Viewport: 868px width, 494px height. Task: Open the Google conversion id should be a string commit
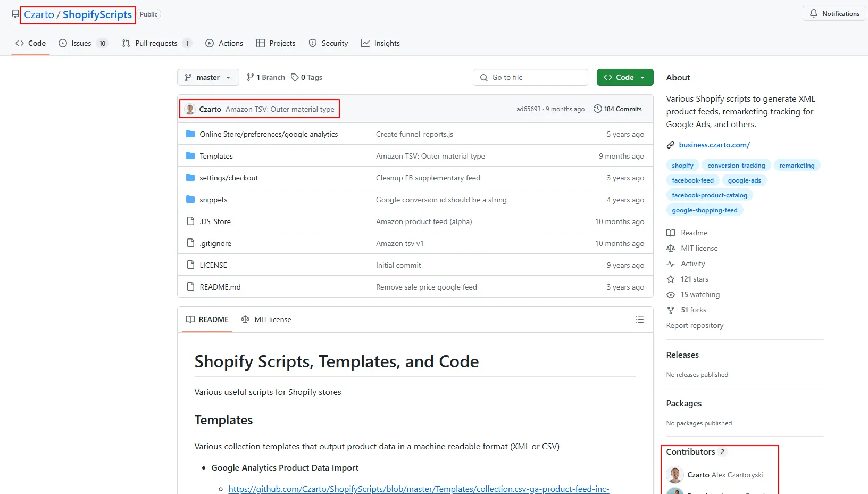click(441, 200)
